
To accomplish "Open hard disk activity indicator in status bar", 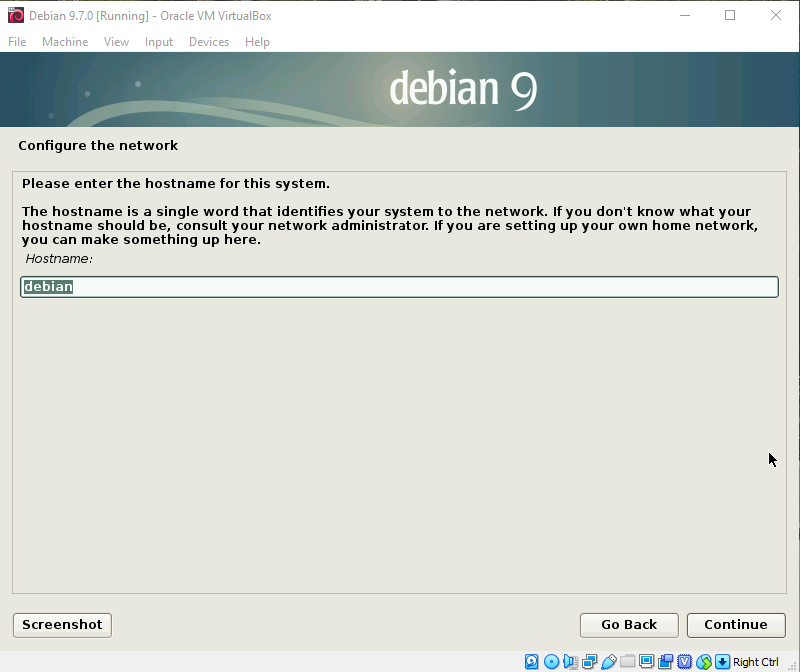I will [531, 662].
